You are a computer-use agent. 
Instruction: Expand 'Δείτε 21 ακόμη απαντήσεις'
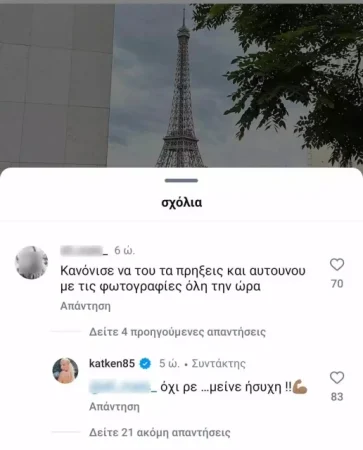[160, 433]
